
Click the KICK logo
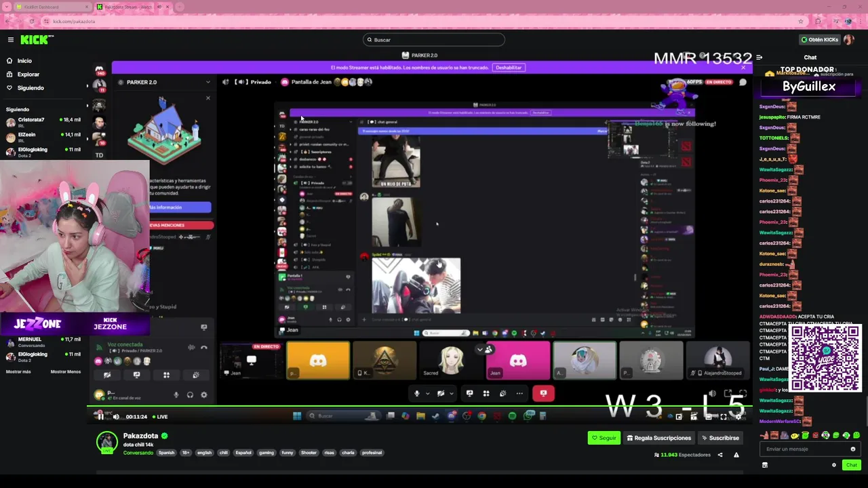[x=36, y=40]
